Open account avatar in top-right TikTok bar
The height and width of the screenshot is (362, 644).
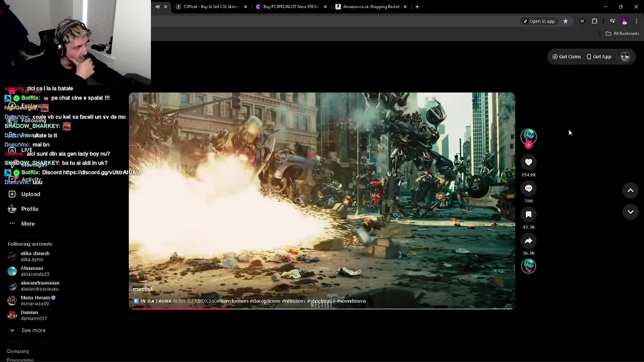[625, 57]
